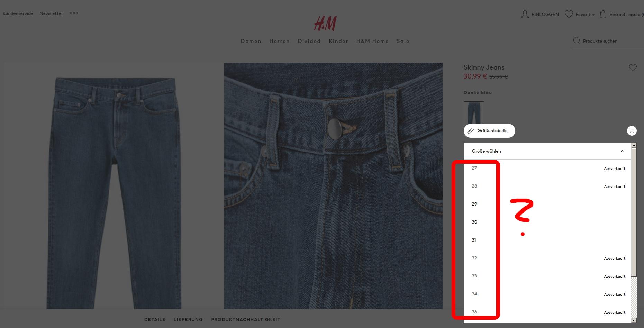Select size 30
The width and height of the screenshot is (644, 328).
(547, 222)
